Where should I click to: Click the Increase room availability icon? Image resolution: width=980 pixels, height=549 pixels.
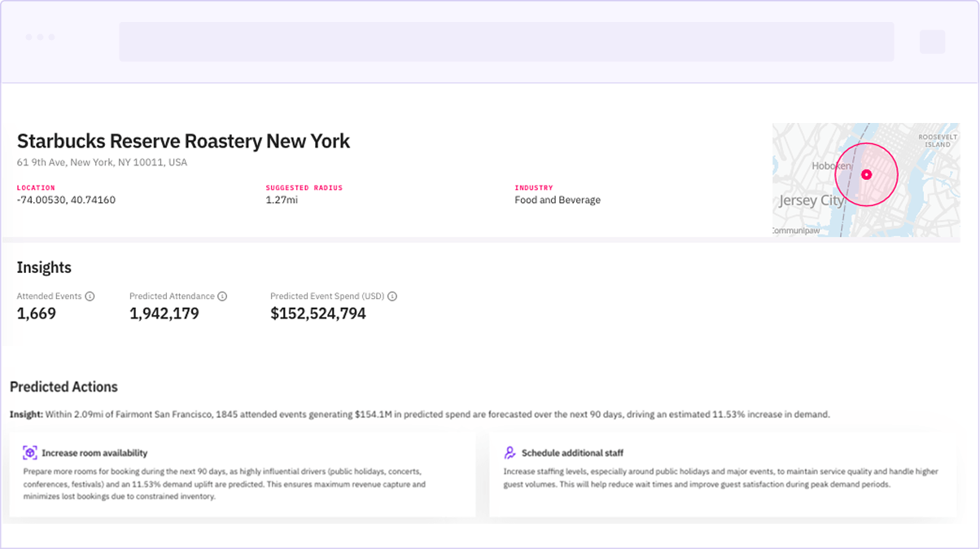(30, 453)
